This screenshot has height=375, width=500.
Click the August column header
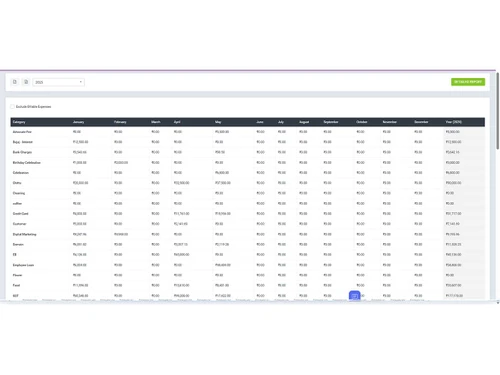(304, 122)
